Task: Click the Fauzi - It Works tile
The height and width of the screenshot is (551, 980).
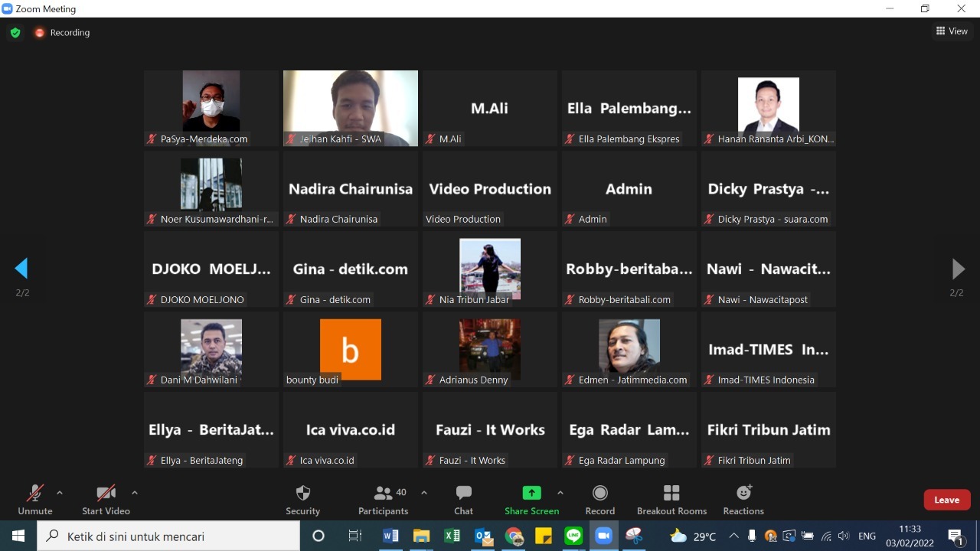Action: (x=490, y=429)
